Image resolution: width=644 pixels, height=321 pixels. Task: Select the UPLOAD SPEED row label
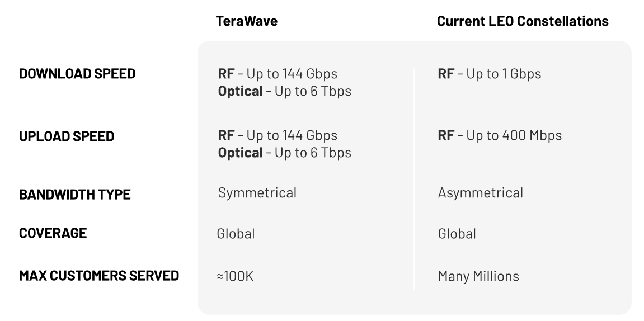point(67,136)
